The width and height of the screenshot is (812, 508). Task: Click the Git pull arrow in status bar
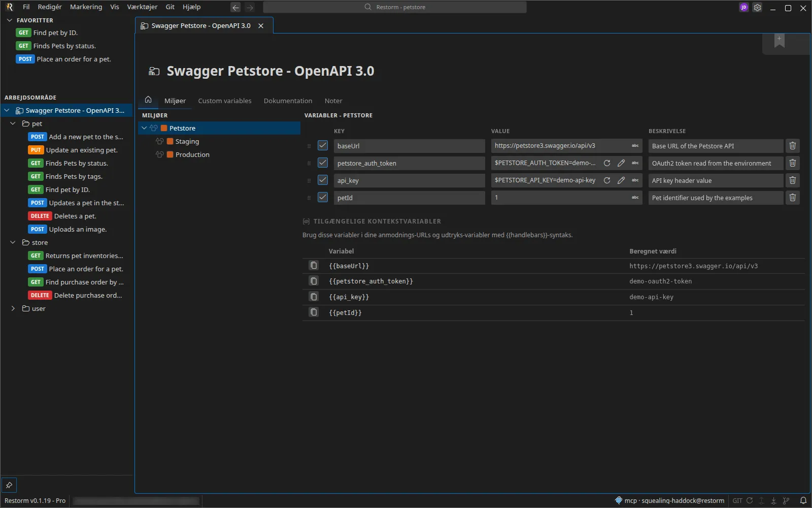774,501
